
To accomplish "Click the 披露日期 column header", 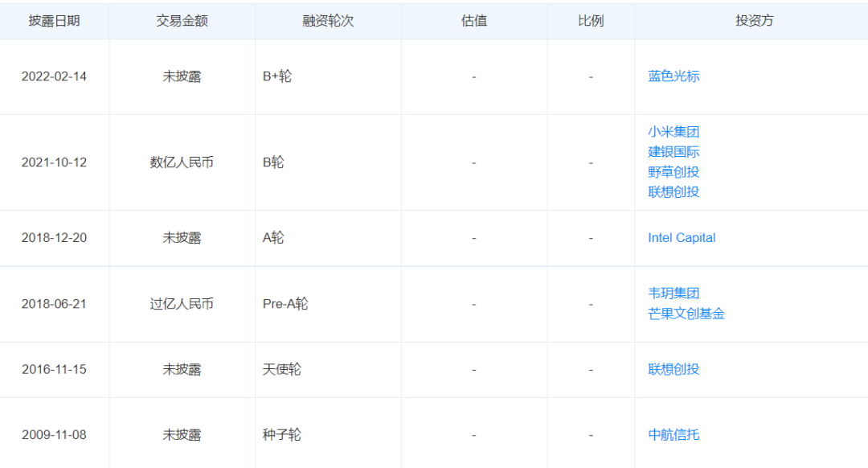I will pos(55,21).
